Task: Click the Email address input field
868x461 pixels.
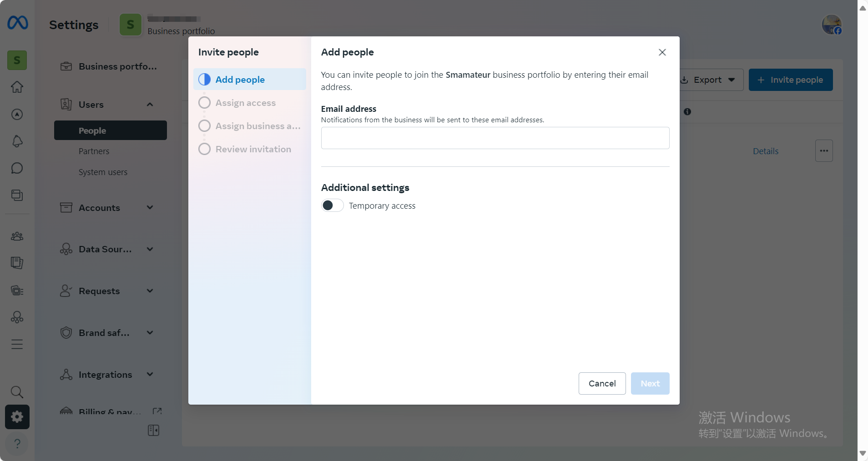Action: (x=495, y=138)
